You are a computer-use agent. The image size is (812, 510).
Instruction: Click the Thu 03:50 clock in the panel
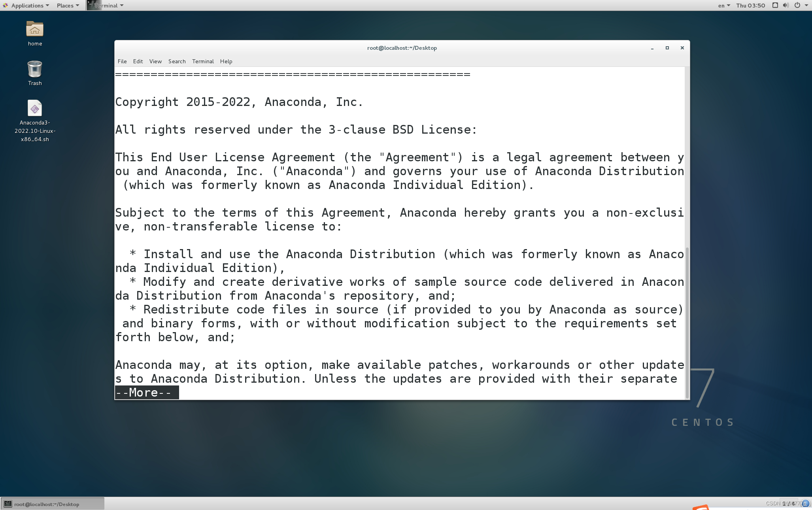750,5
